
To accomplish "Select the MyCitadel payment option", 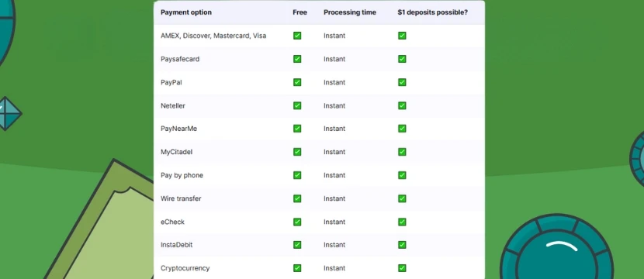I will point(177,152).
